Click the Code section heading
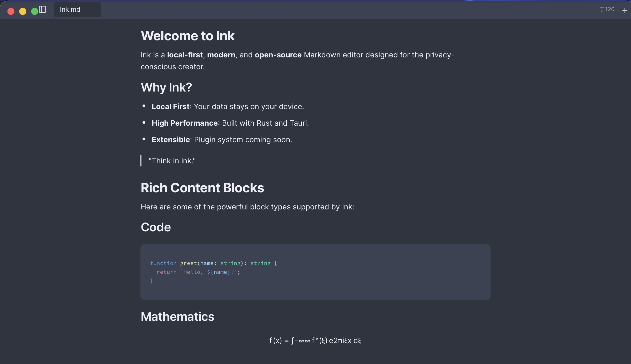This screenshot has width=631, height=364. (x=156, y=227)
